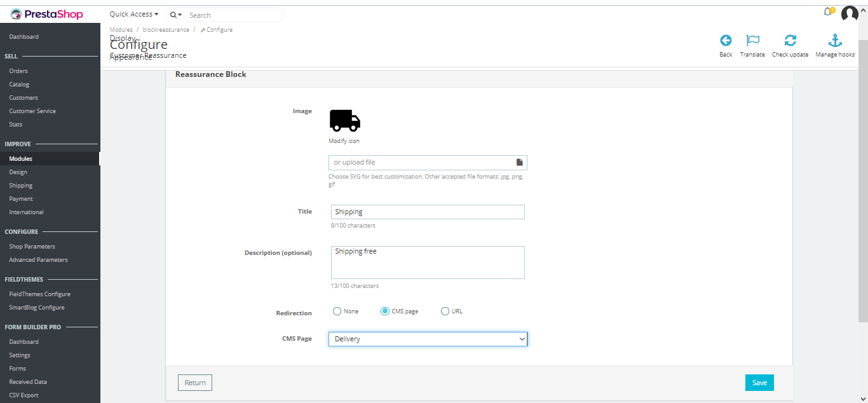The width and height of the screenshot is (868, 403).
Task: Click the Back arrow icon
Action: click(x=726, y=41)
